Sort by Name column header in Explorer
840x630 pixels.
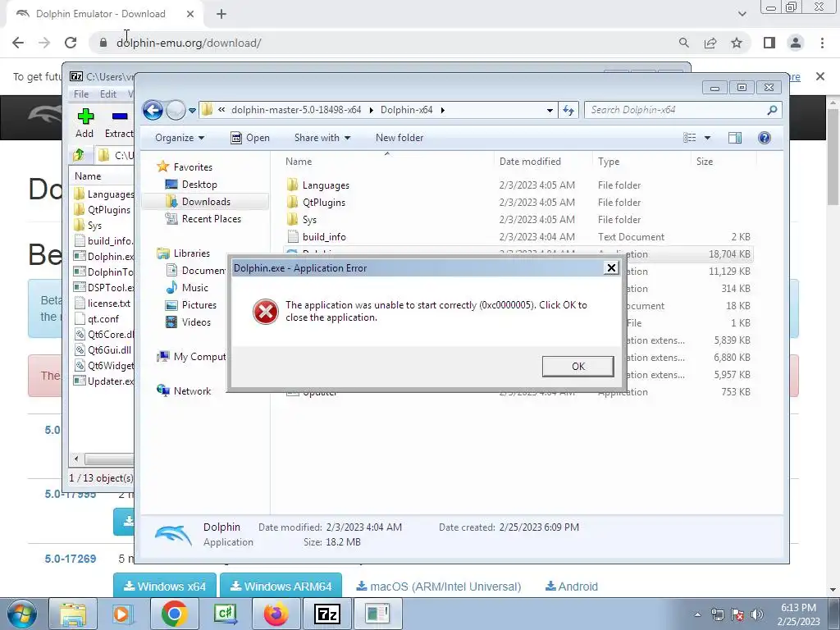coord(299,162)
